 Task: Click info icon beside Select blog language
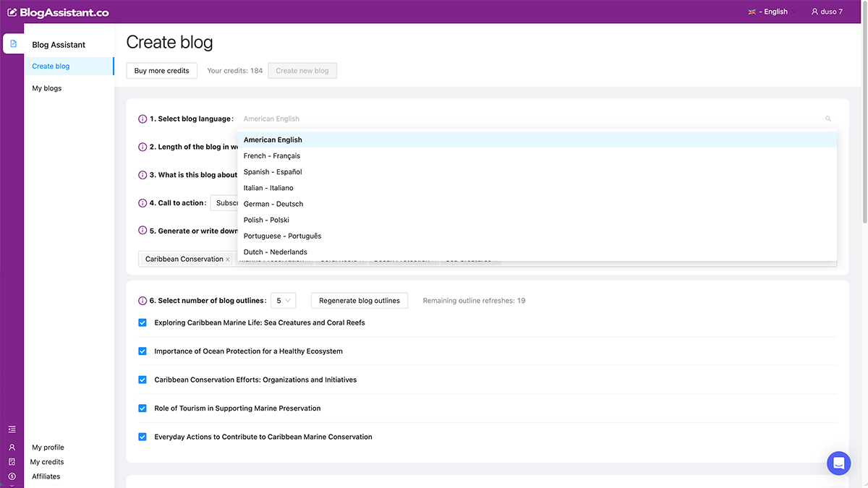(x=142, y=119)
